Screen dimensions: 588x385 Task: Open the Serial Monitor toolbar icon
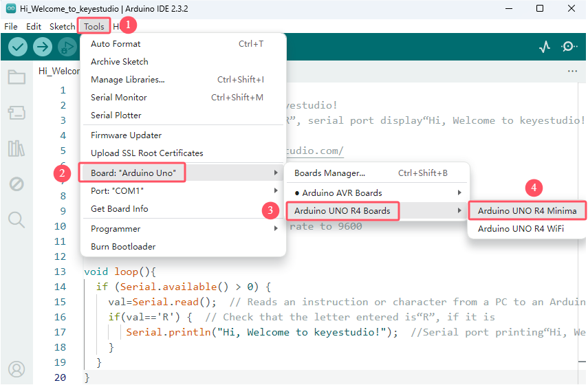[x=569, y=47]
